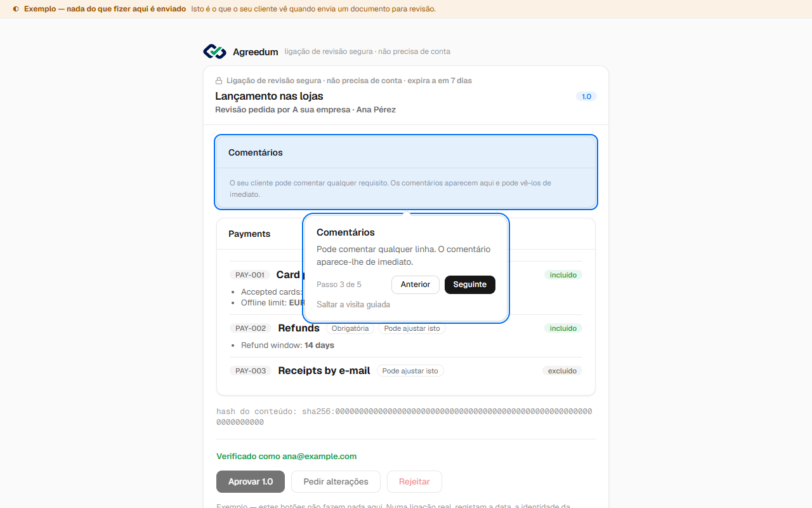Click the Refunds requirement title
812x508 pixels.
tap(299, 328)
